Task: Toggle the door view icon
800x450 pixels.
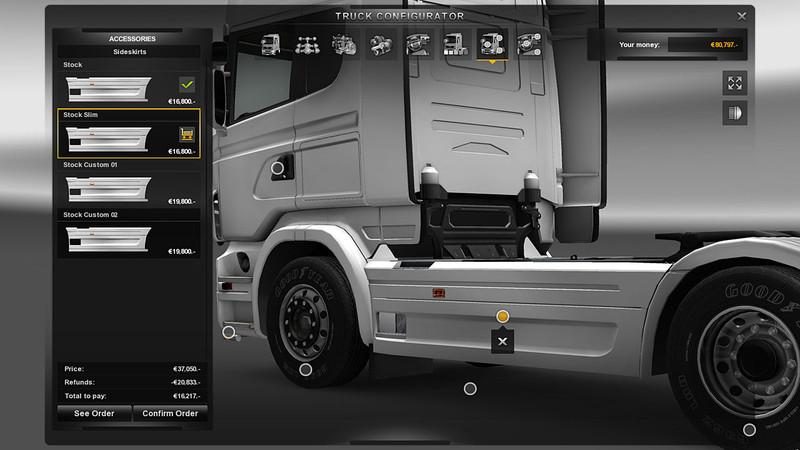Action: point(735,113)
